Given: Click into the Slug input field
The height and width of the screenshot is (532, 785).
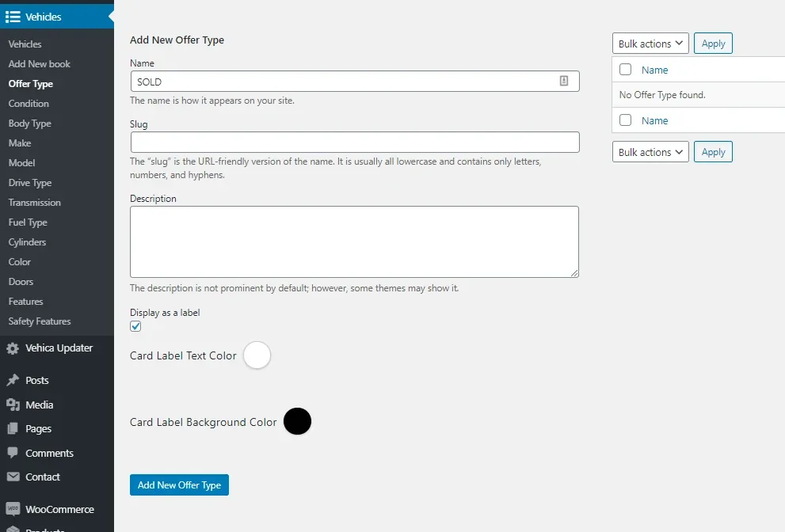Looking at the screenshot, I should tap(354, 142).
